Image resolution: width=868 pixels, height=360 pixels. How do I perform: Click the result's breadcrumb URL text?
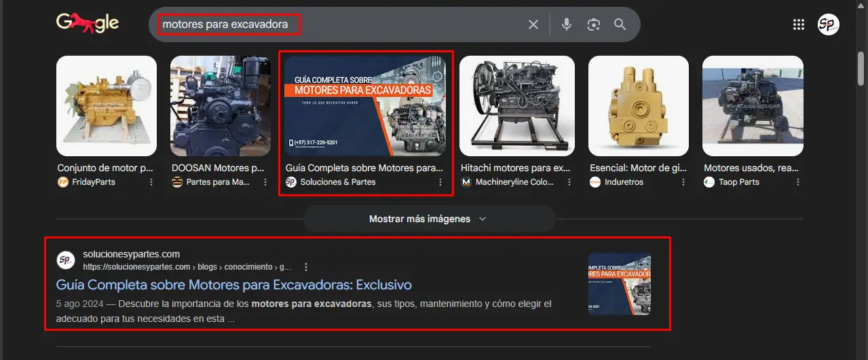tap(187, 267)
